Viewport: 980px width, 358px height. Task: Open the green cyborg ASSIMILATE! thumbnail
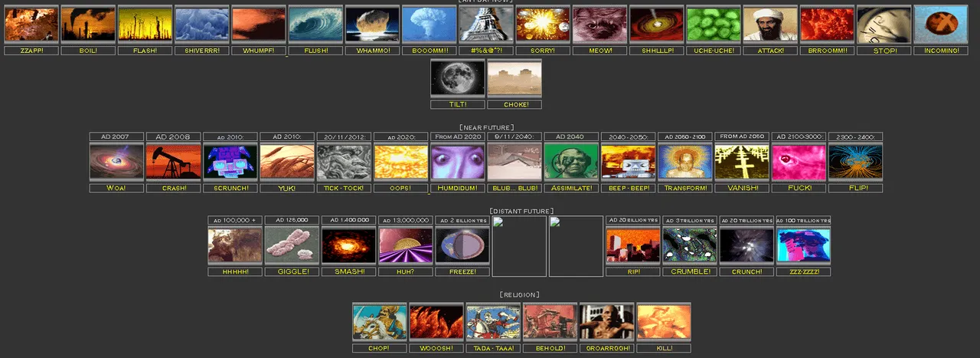coord(571,162)
